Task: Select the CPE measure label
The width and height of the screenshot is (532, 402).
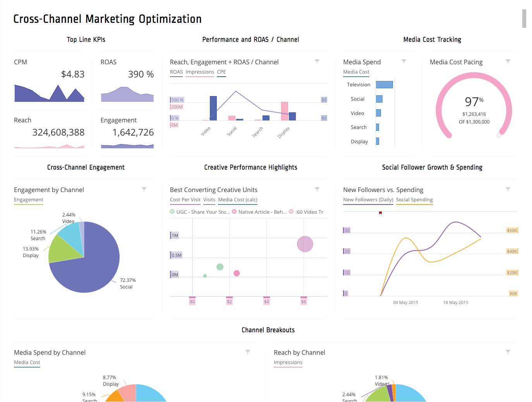Action: pos(221,72)
